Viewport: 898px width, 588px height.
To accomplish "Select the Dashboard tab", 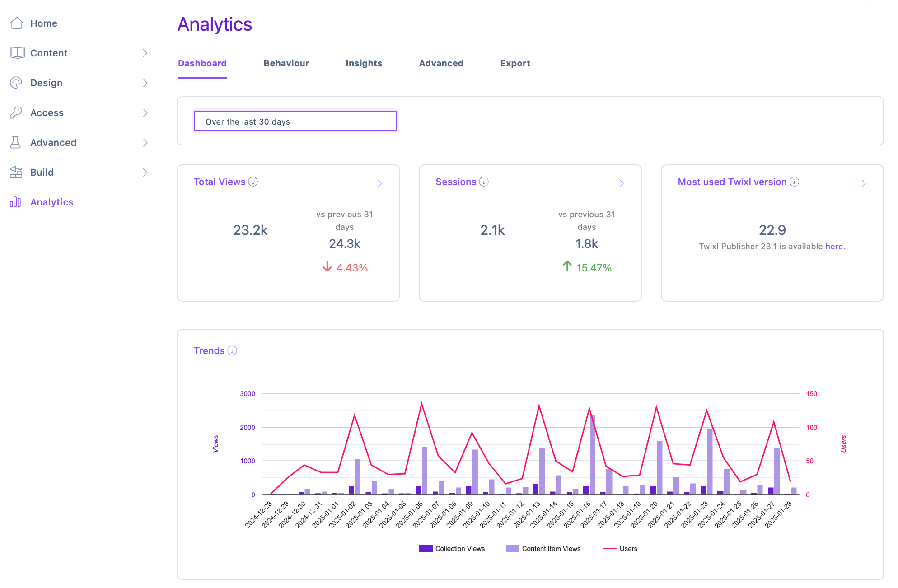I will tap(202, 63).
